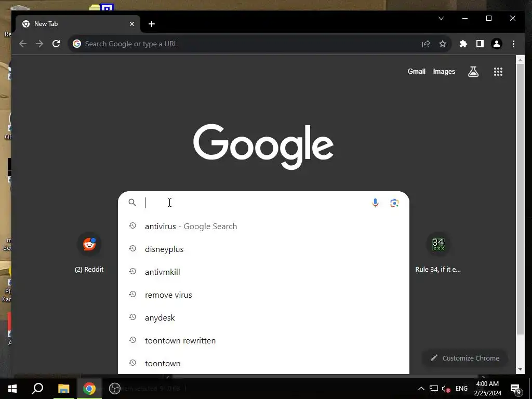Select the toontown suggestion
The image size is (532, 399).
(x=263, y=363)
